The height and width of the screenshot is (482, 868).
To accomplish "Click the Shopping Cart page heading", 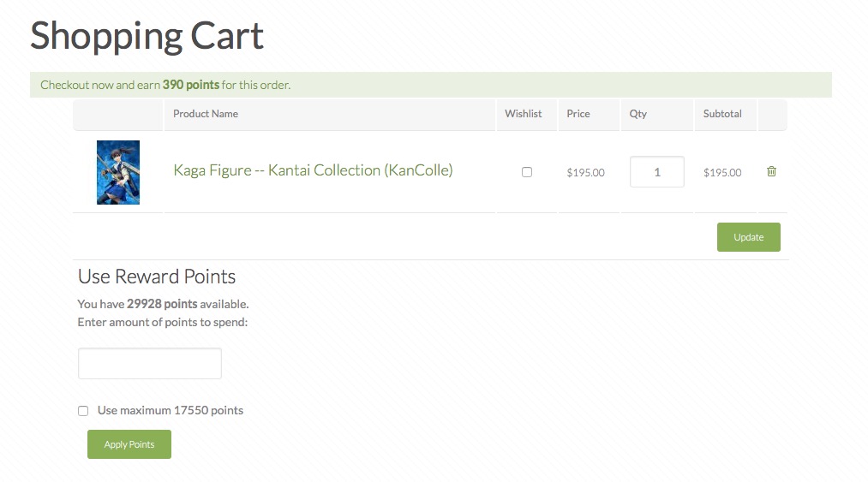I will click(x=147, y=36).
